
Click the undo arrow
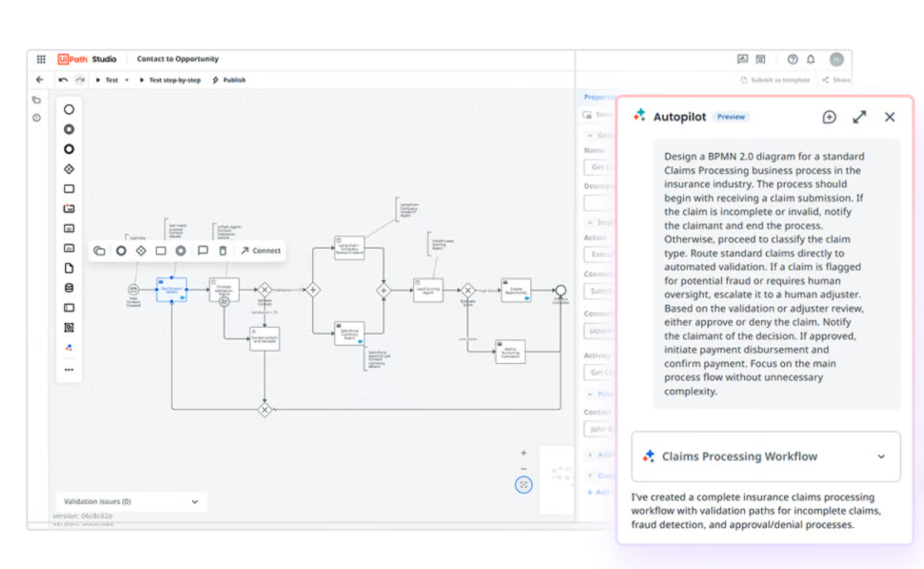(x=63, y=80)
